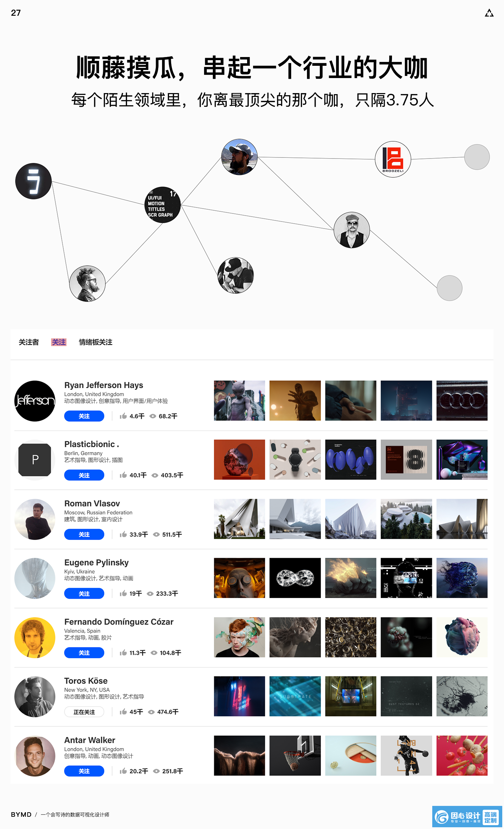Click Fernando Domínguez Cózar's yellow profile avatar
This screenshot has width=504, height=829.
(x=35, y=638)
